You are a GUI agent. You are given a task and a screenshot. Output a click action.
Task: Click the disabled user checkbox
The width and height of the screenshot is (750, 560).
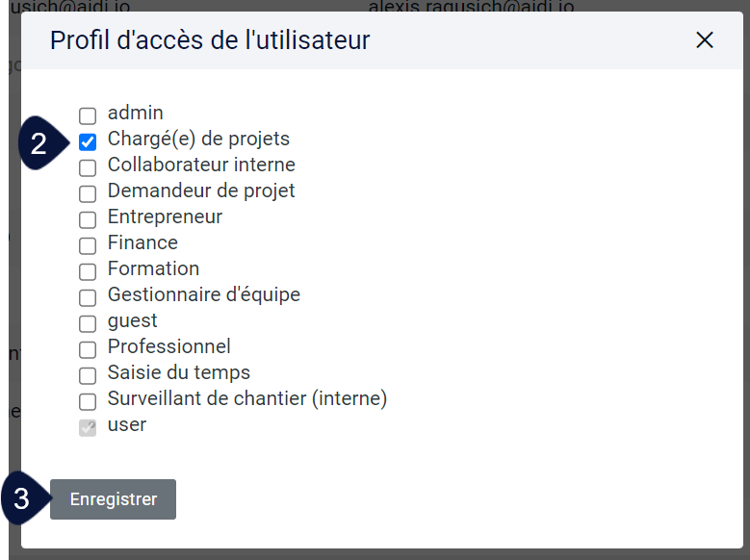[88, 427]
